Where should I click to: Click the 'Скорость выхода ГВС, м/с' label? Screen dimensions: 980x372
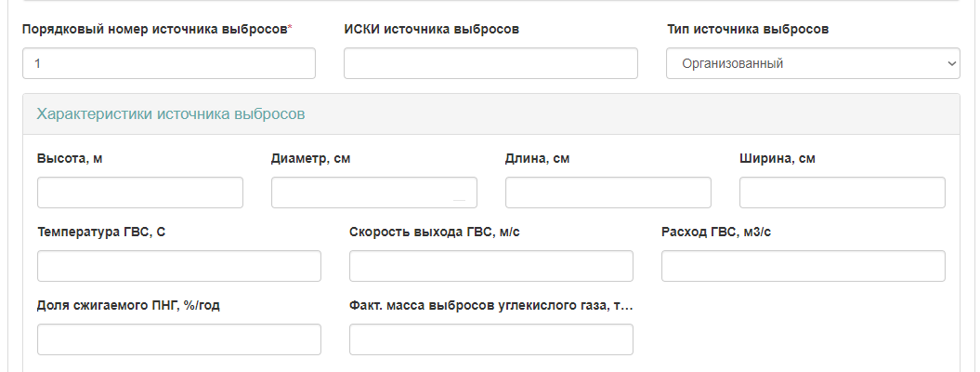[x=435, y=232]
